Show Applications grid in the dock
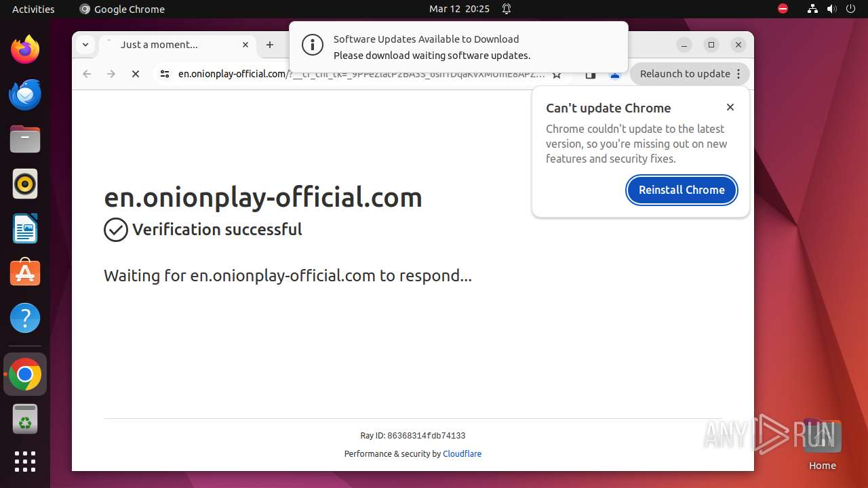 click(x=25, y=462)
